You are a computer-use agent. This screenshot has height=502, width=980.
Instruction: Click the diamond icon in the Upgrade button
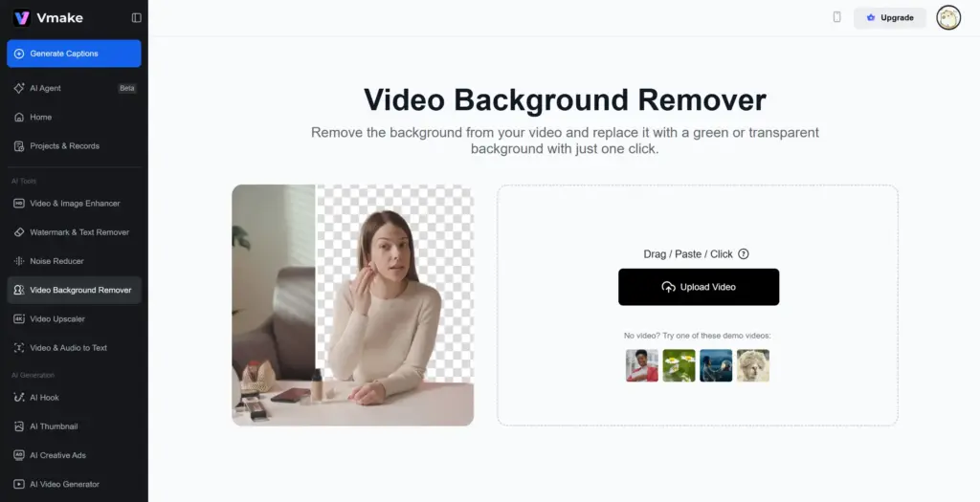871,17
